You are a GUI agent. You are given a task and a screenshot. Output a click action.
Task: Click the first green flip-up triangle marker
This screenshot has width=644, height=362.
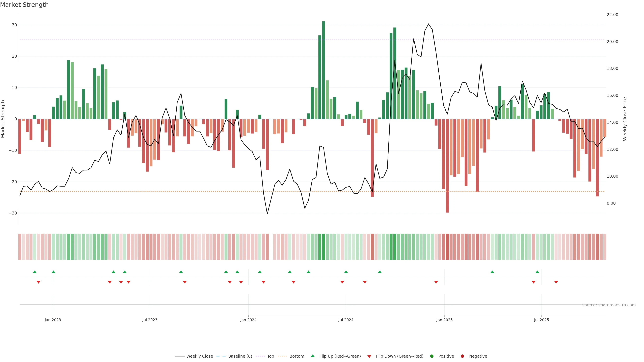(35, 272)
